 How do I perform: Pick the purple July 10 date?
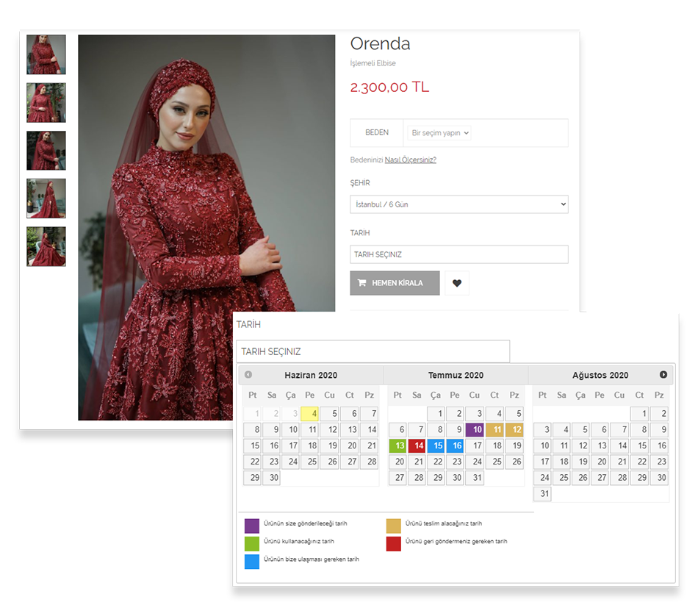[475, 430]
